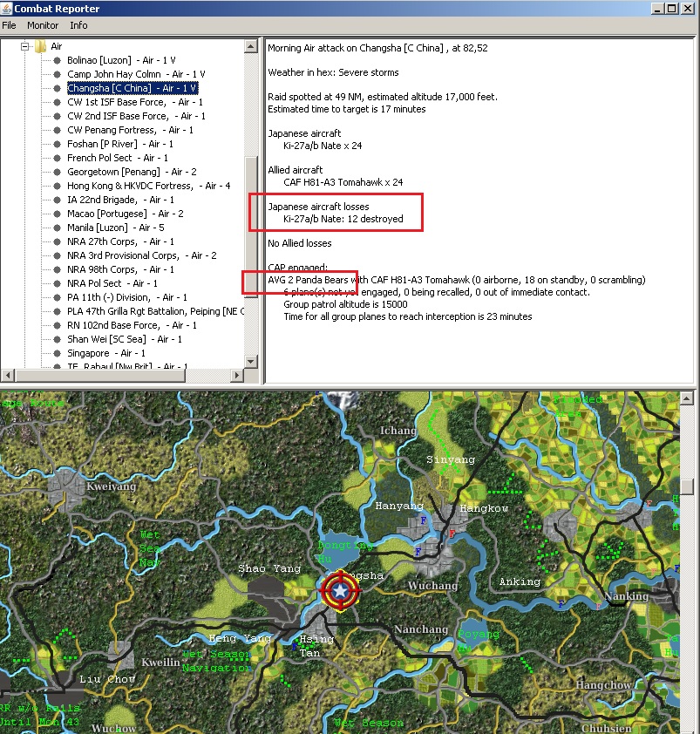Select NRA Pol Sect report
This screenshot has height=734, width=700.
coord(112,283)
